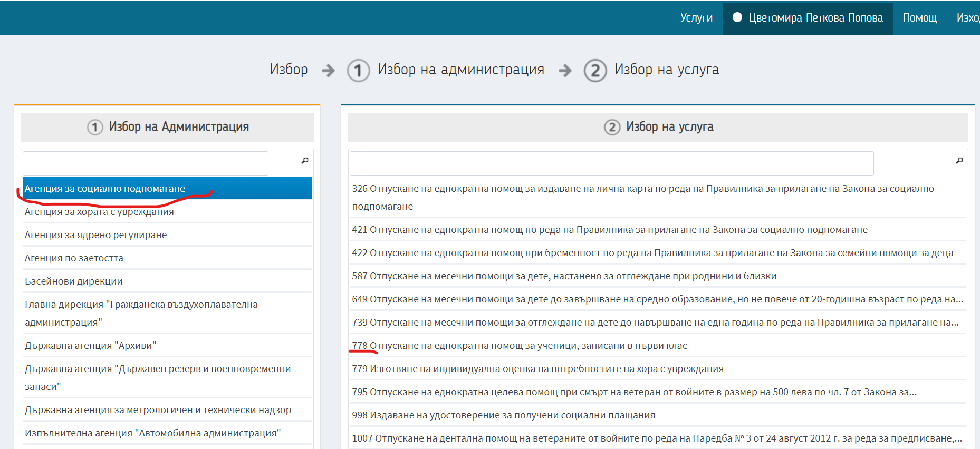Select Агенция за ядрено регулиране
The width and height of the screenshot is (980, 449).
(167, 235)
